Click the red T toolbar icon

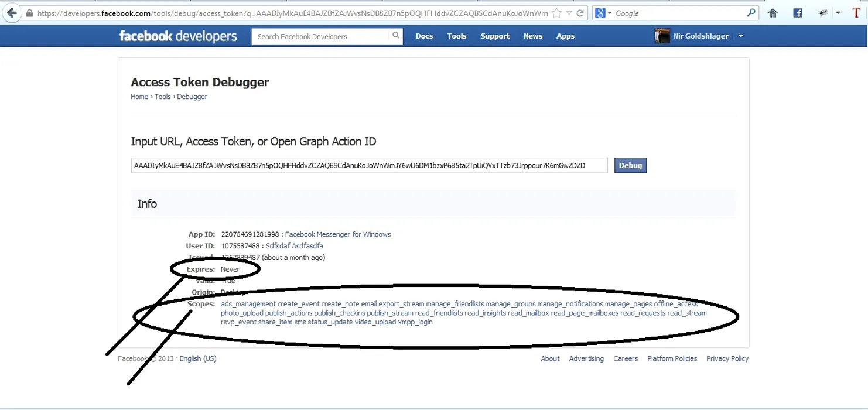click(x=856, y=13)
